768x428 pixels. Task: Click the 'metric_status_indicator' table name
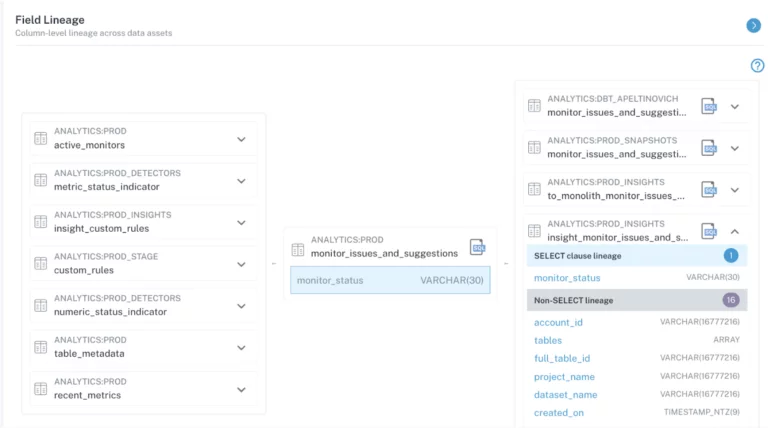(107, 187)
